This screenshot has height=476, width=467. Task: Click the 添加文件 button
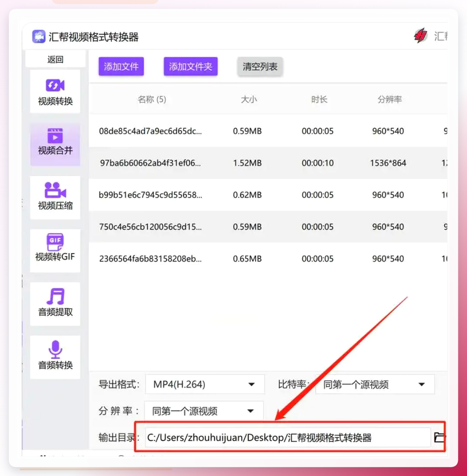coord(121,67)
